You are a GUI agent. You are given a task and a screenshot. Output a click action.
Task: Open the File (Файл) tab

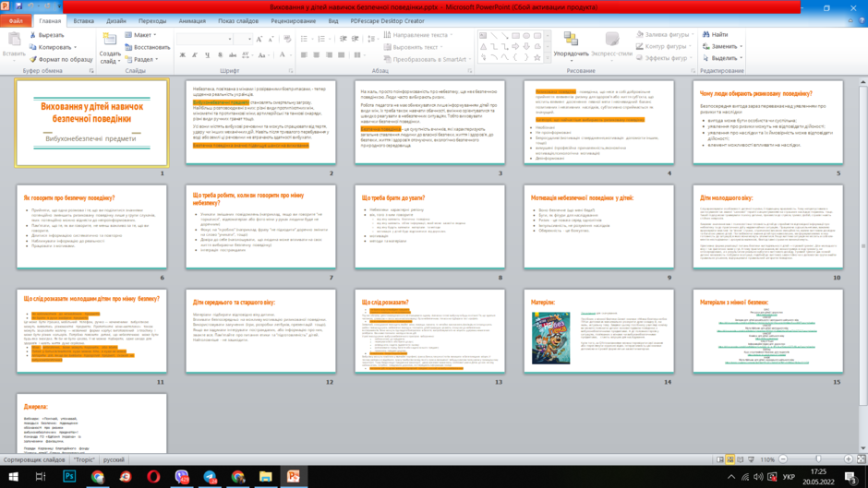coord(16,21)
